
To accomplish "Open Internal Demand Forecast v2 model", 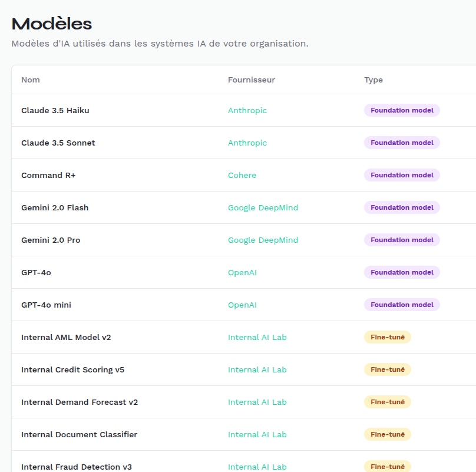I will coord(80,402).
